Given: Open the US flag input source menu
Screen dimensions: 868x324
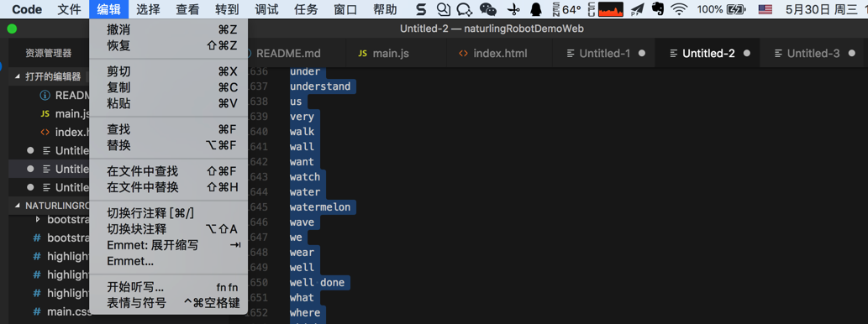Looking at the screenshot, I should click(x=765, y=9).
